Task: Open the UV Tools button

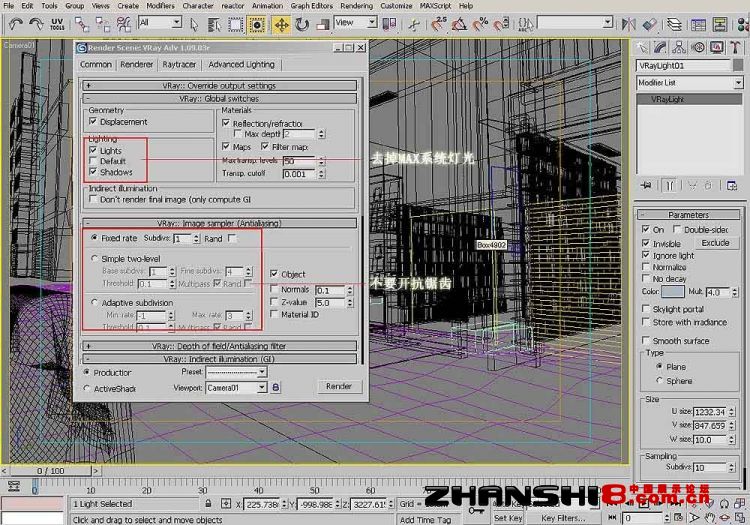Action: point(57,24)
